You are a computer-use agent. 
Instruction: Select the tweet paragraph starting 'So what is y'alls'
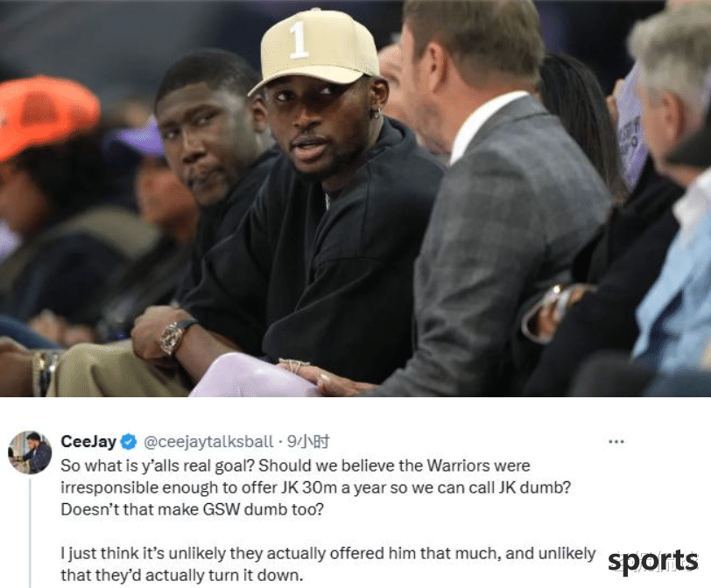coord(315,487)
